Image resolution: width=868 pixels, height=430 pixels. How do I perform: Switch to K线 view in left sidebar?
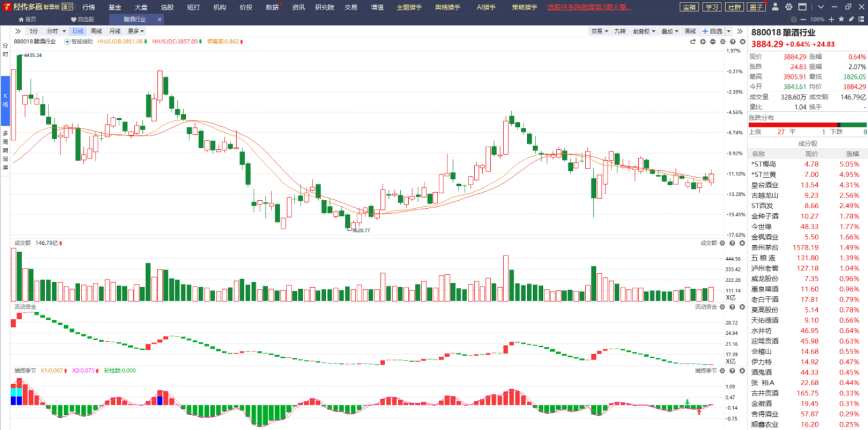click(x=6, y=101)
